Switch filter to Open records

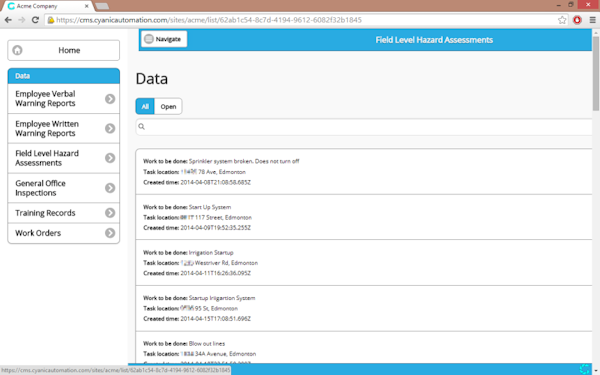point(168,106)
